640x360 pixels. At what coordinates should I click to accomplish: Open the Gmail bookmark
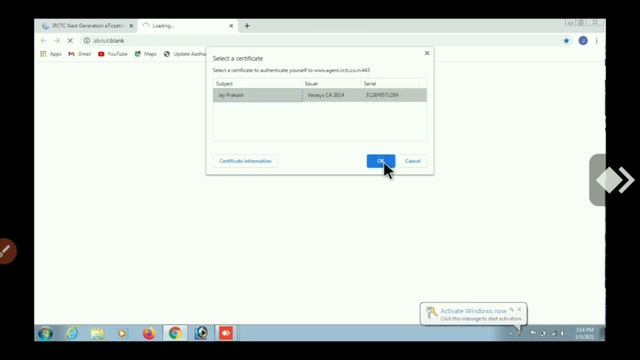(x=80, y=54)
